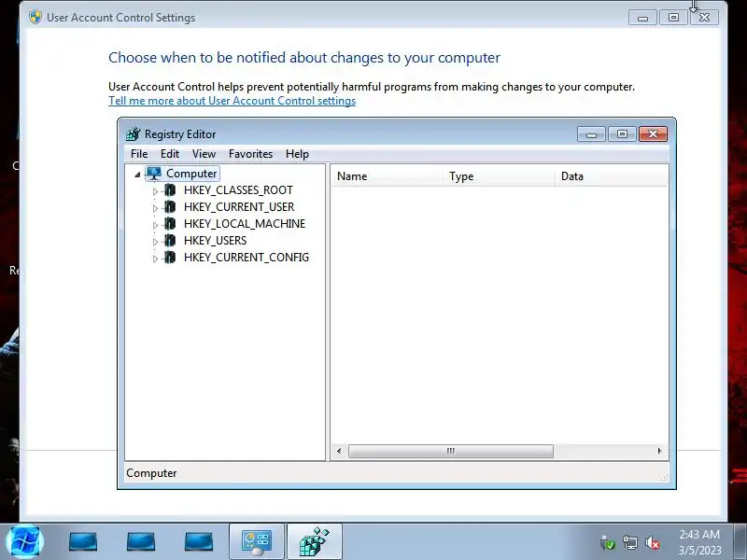Select HKEY_USERS in the tree
The width and height of the screenshot is (747, 560).
pos(216,241)
